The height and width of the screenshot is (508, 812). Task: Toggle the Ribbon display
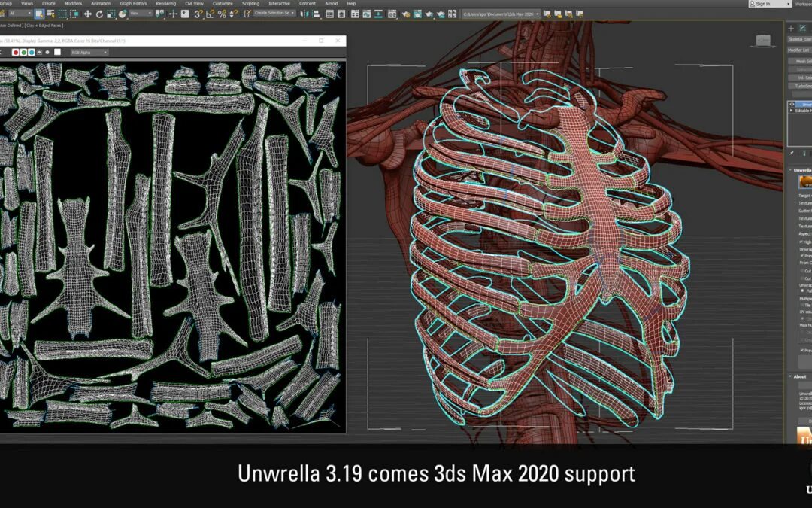pyautogui.click(x=355, y=14)
